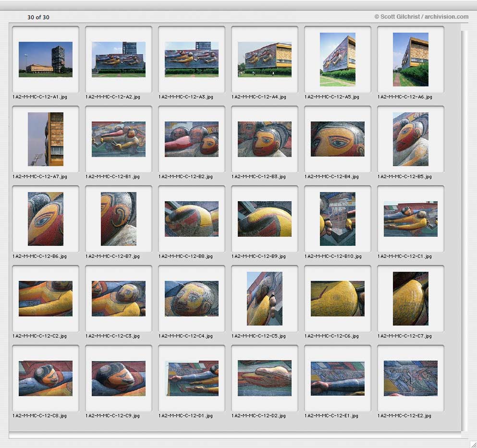The image size is (477, 448).
Task: Choose thumbnail 1A2-M-MC-C-12-C8.jpg
Action: coord(46,378)
